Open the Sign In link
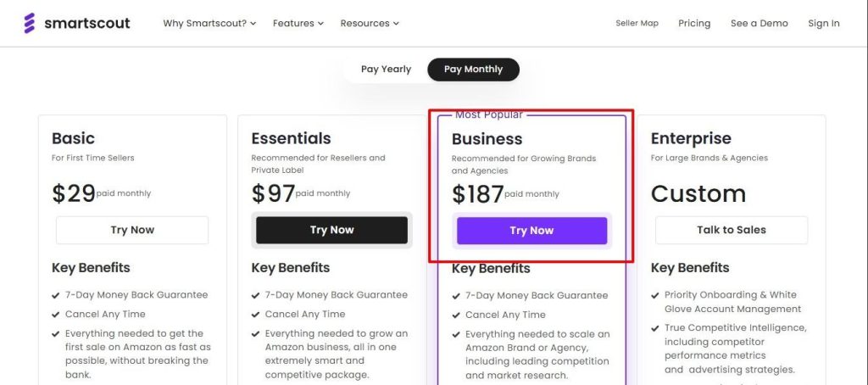The height and width of the screenshot is (385, 868). point(823,24)
